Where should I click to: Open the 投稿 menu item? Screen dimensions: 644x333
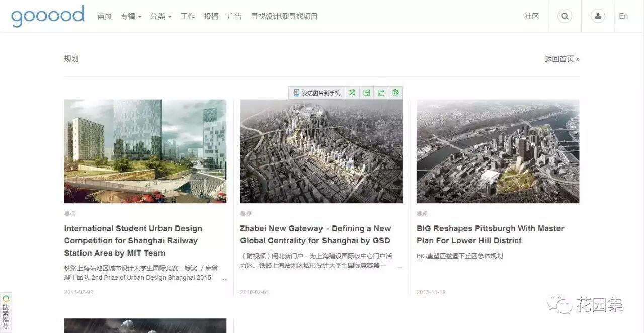[x=211, y=16]
